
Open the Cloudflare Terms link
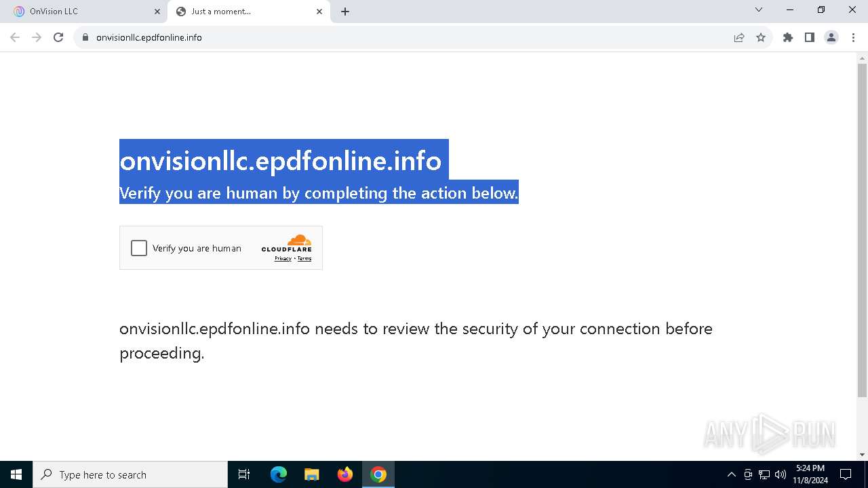304,258
